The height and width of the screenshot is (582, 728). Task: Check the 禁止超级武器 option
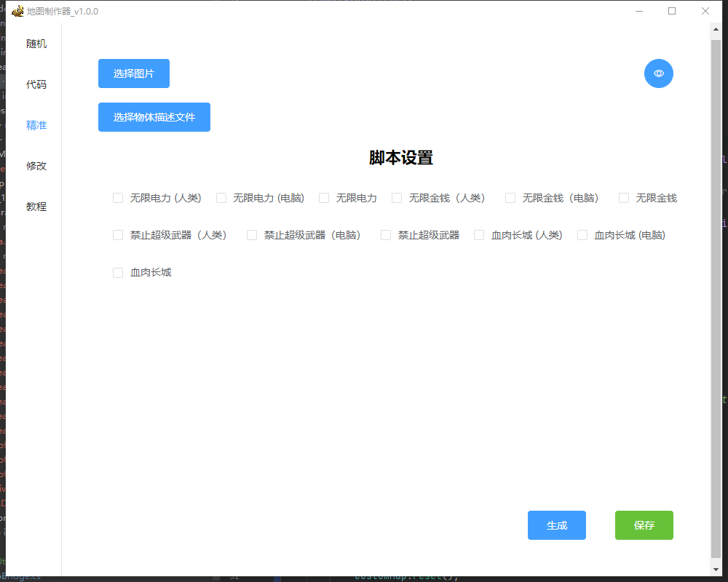point(385,234)
